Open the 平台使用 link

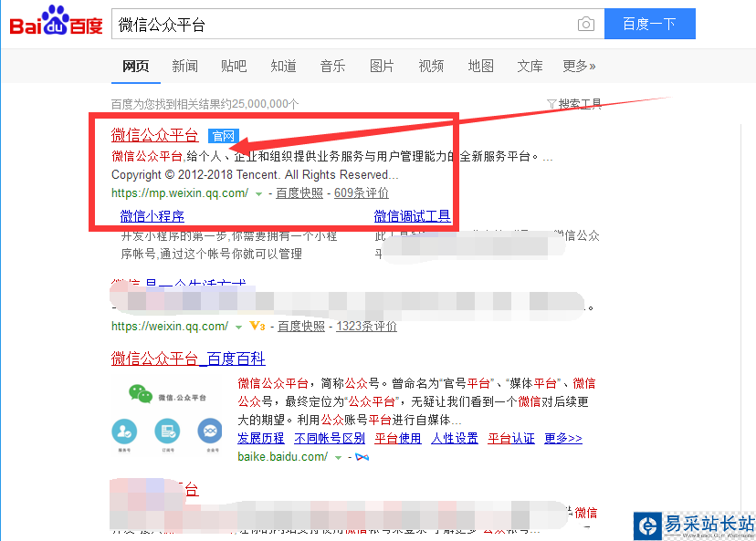pyautogui.click(x=398, y=439)
